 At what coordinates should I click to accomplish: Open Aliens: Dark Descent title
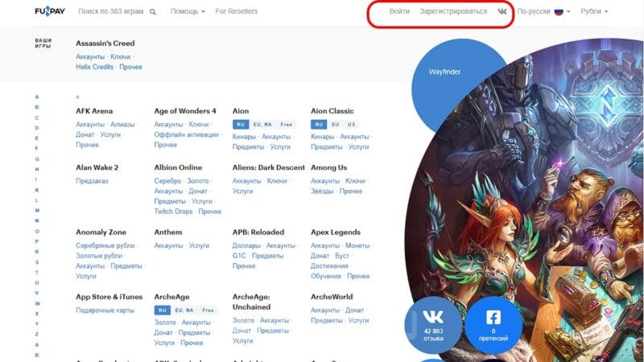269,167
